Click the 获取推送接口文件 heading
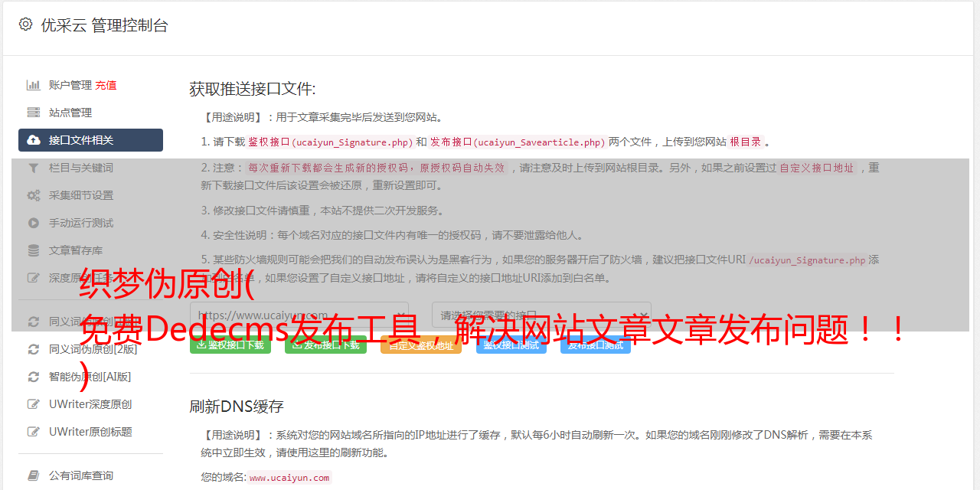 click(x=253, y=89)
